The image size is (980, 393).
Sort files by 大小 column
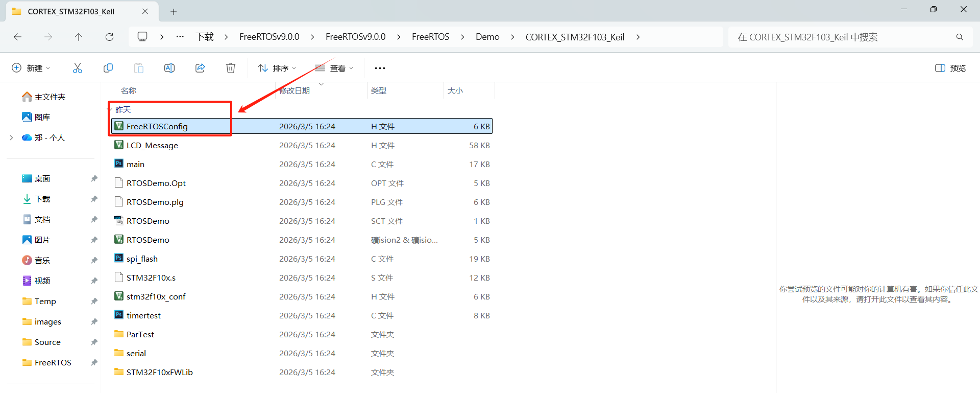click(x=455, y=90)
